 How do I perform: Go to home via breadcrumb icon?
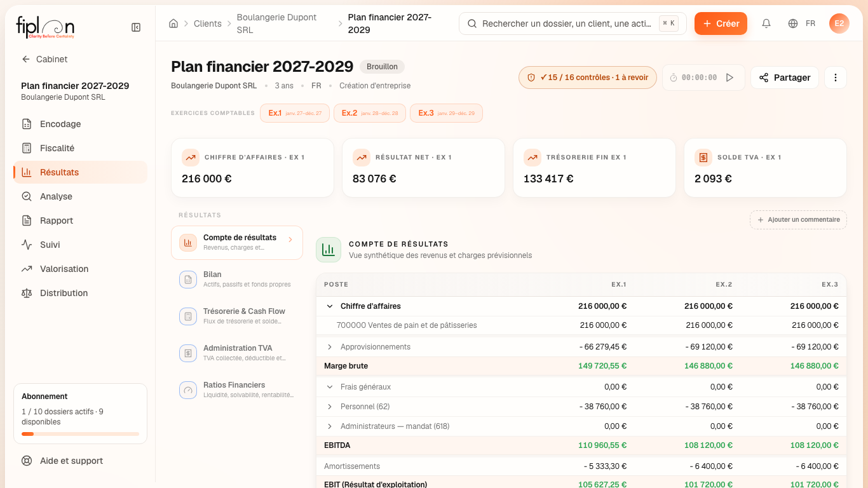[x=173, y=24]
